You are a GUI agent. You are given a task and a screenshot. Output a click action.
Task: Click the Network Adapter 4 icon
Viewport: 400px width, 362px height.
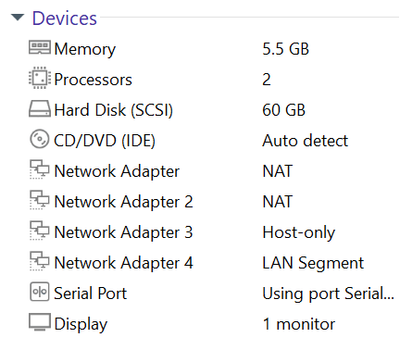pos(40,261)
